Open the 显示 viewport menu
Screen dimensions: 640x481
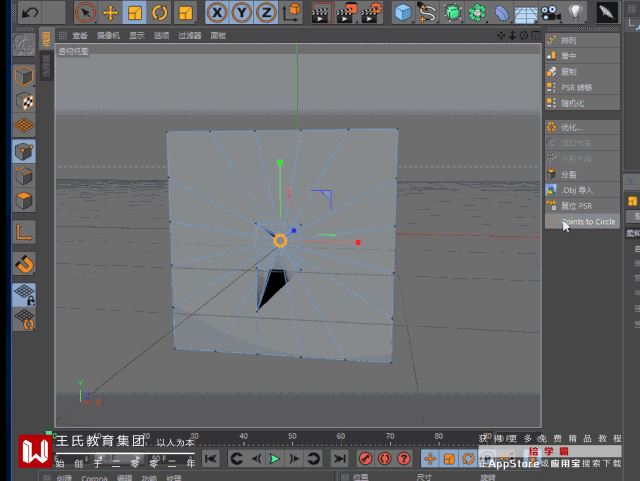(x=137, y=36)
